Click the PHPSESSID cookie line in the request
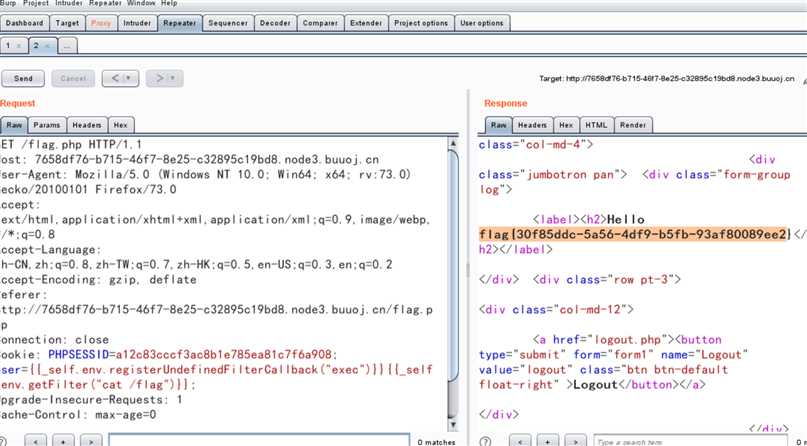Image resolution: width=807 pixels, height=446 pixels. pyautogui.click(x=168, y=354)
